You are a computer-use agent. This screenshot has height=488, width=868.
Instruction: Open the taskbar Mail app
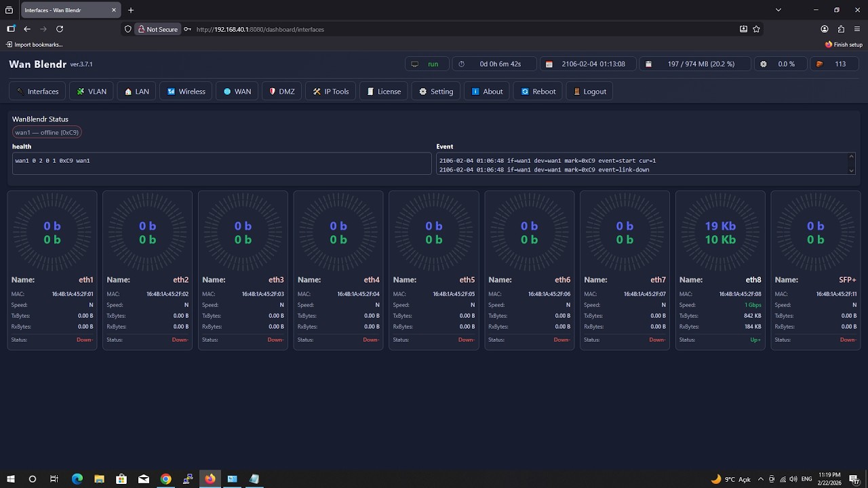[x=144, y=479]
